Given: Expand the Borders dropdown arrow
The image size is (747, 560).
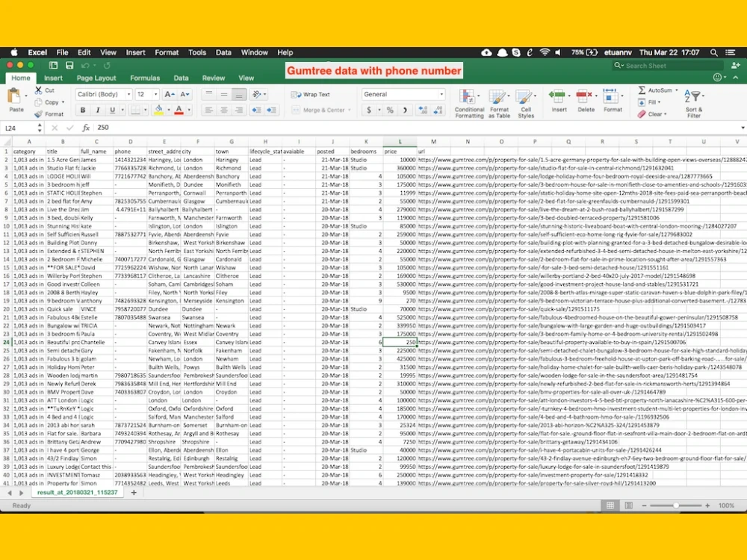Looking at the screenshot, I should 146,110.
